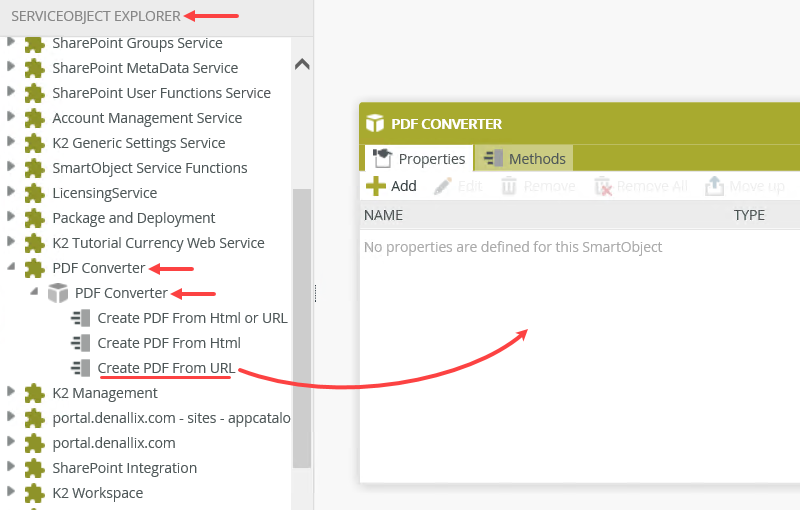Expand portal.denallix.com node
Image resolution: width=800 pixels, height=510 pixels.
(x=11, y=441)
